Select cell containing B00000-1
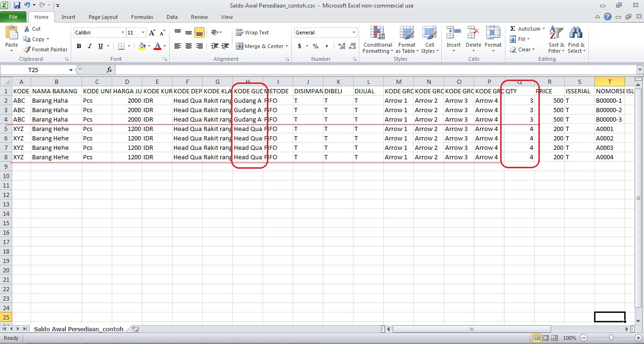 pyautogui.click(x=610, y=100)
